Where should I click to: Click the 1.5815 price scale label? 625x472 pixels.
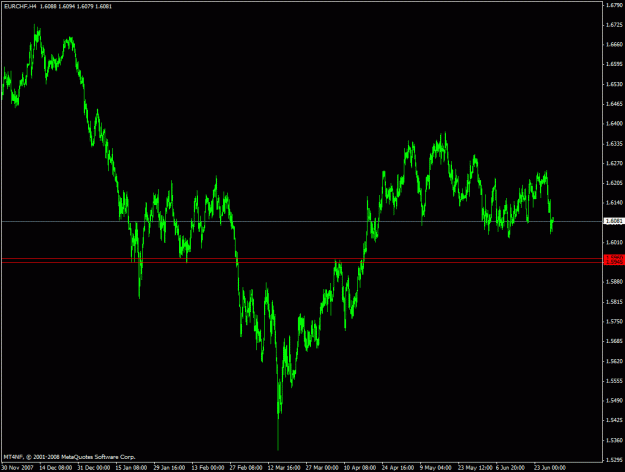614,302
